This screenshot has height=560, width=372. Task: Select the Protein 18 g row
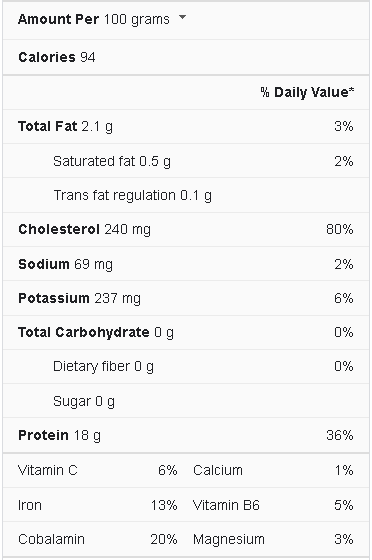pos(186,435)
